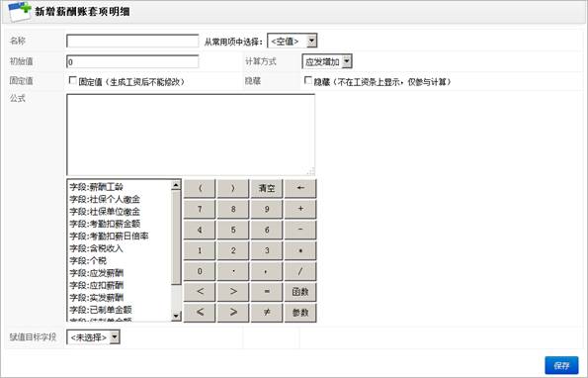Insert digit 9 from the keypad
This screenshot has height=378, width=588.
click(267, 209)
